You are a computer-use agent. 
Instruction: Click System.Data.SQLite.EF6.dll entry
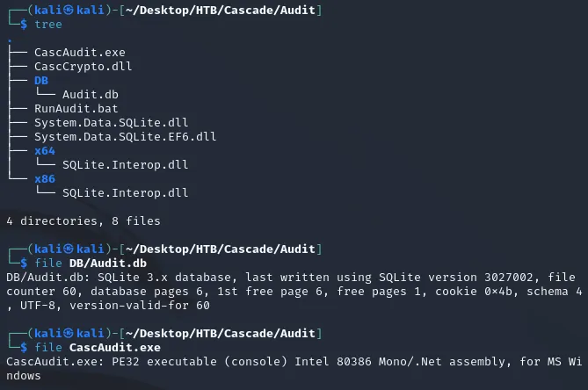(126, 137)
